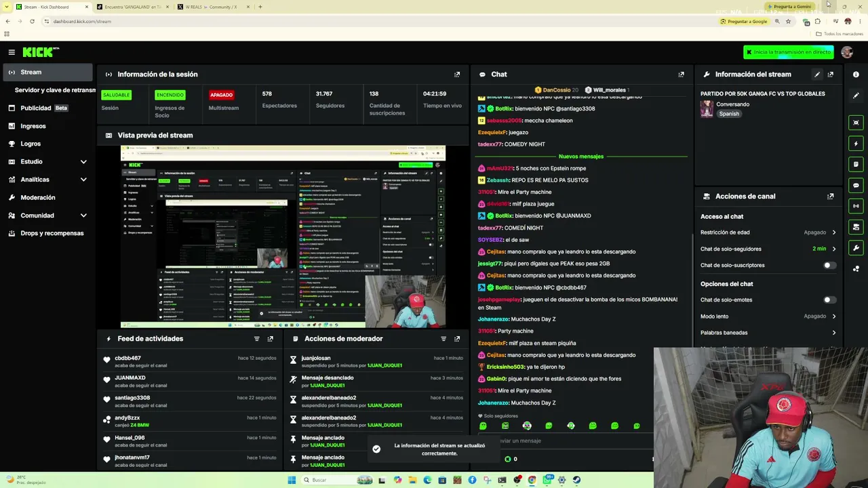Open filter options in Acciones de moderador

(x=443, y=339)
